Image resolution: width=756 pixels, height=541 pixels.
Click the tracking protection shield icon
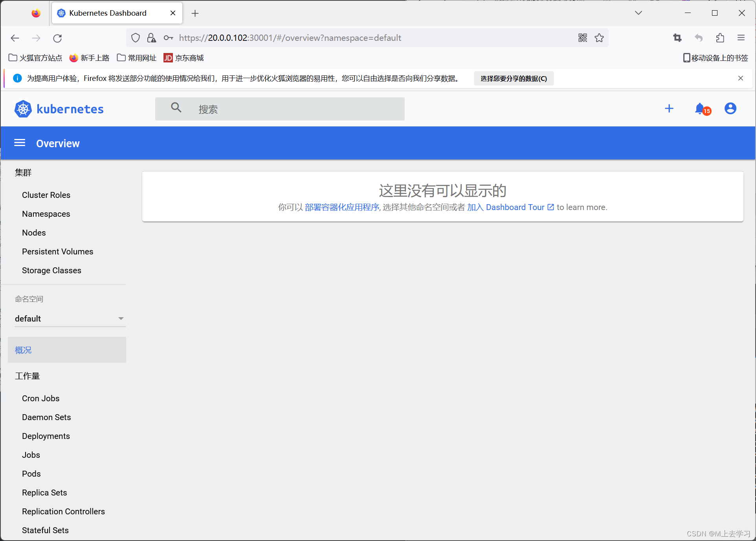click(x=136, y=38)
